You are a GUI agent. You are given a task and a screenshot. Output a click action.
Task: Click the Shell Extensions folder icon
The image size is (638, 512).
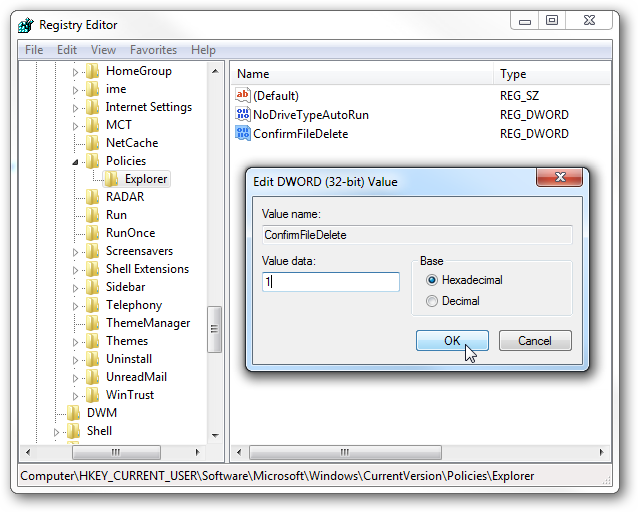pos(93,269)
